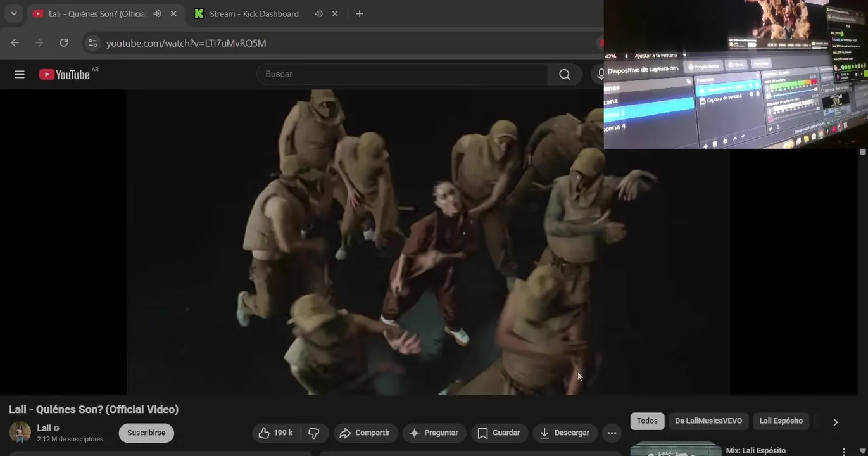The height and width of the screenshot is (456, 868).
Task: Click Propiedades button in the OBS overlay
Action: coord(704,66)
